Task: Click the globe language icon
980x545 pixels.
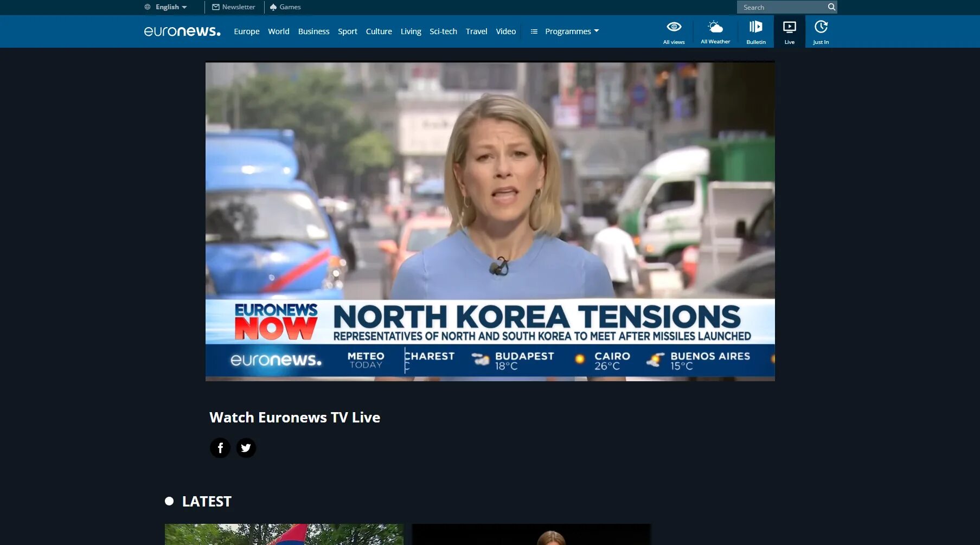Action: click(148, 7)
